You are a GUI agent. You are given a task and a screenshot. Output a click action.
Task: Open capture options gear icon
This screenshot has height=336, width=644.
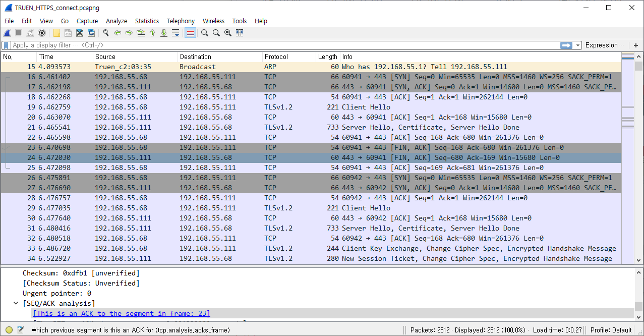click(x=42, y=33)
